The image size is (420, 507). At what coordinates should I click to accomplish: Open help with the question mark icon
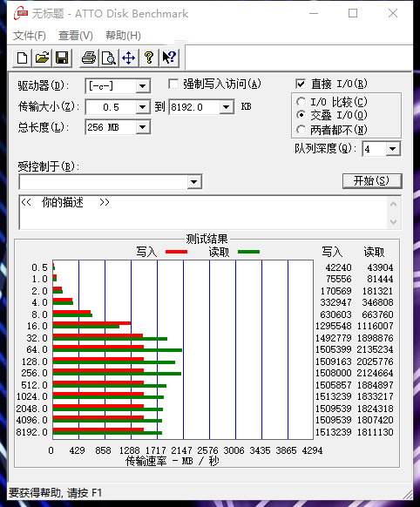[x=149, y=58]
